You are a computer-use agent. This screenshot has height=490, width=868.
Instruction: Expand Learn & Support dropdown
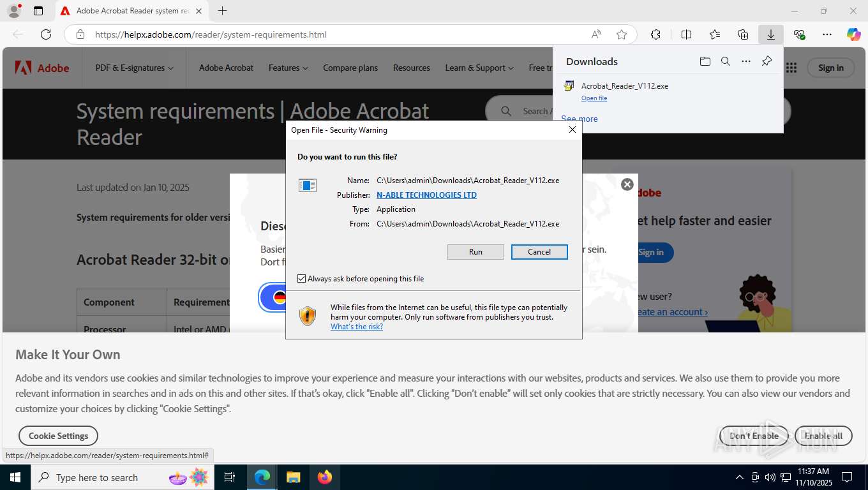point(479,68)
